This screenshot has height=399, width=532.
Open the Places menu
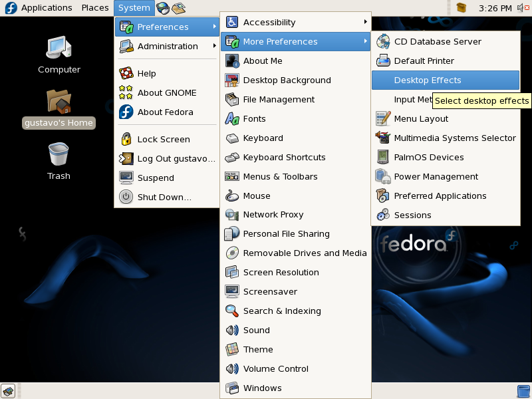pos(95,8)
